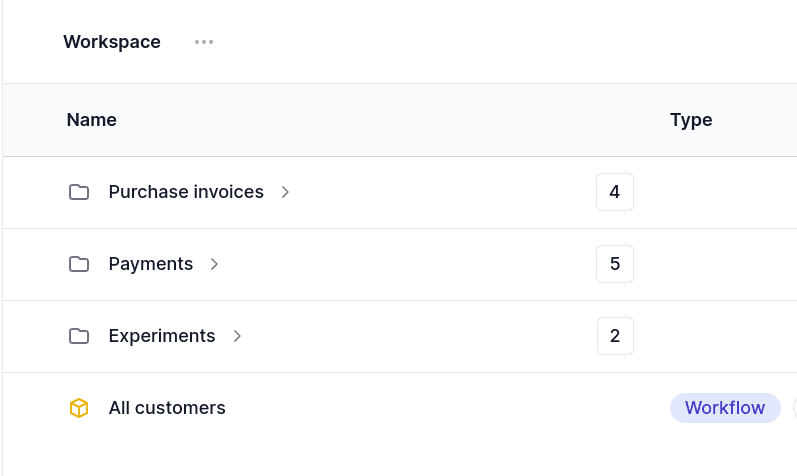Expand the Payments folder chevron
Screen dimensions: 797x476
(214, 264)
